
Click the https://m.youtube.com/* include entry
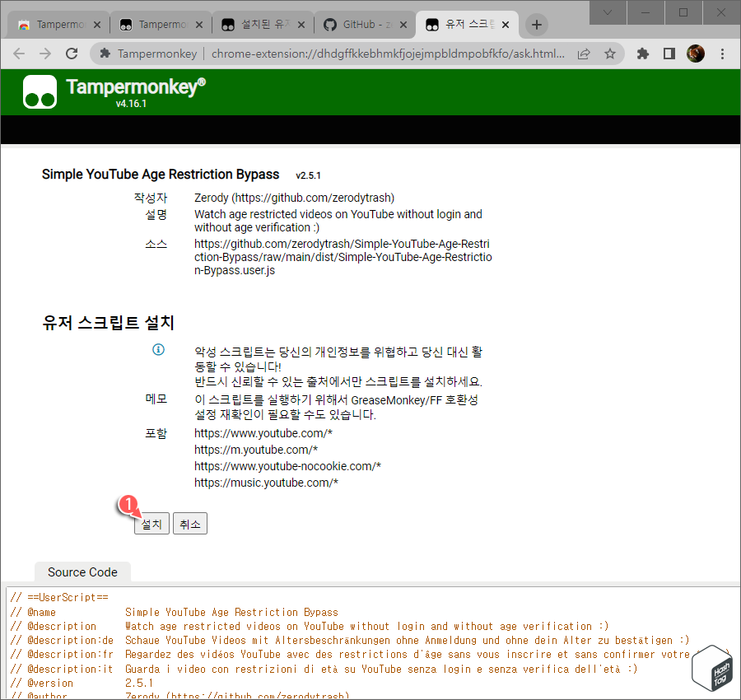tap(256, 450)
